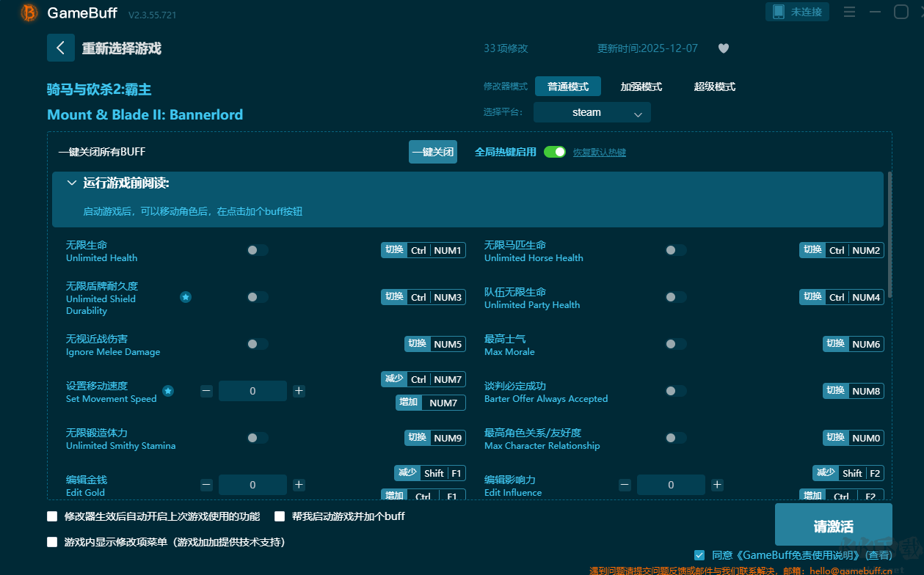Select 超级模式 mode tab
This screenshot has height=575, width=924.
715,87
